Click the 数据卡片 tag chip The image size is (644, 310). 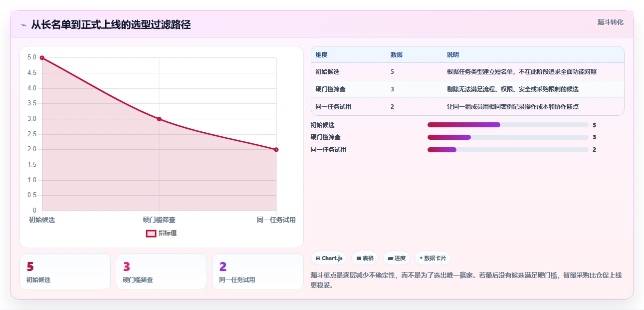click(433, 258)
